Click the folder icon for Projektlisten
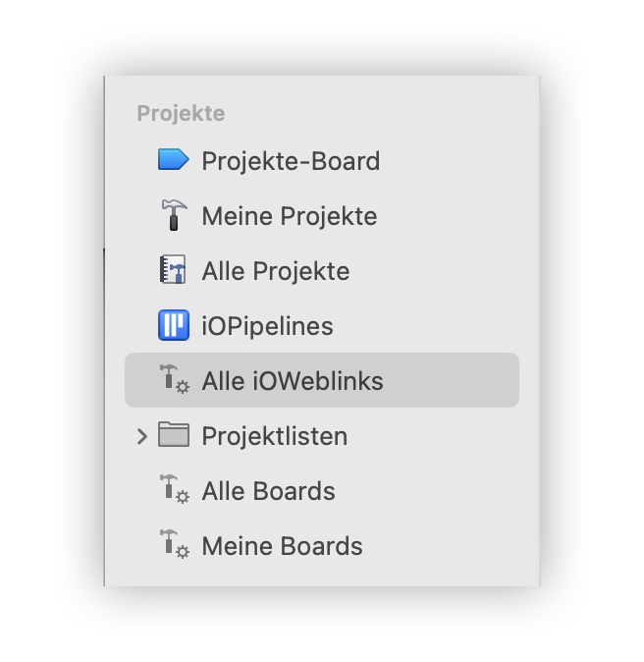The height and width of the screenshot is (662, 644). click(174, 434)
